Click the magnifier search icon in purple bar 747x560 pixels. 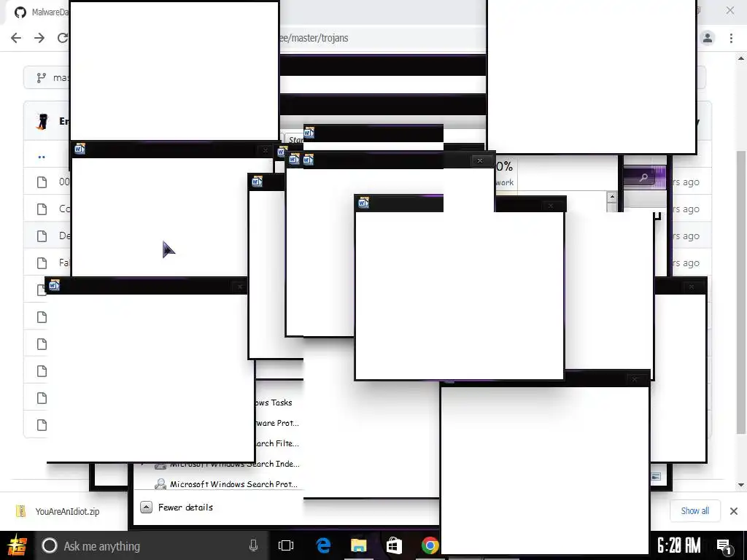[643, 178]
